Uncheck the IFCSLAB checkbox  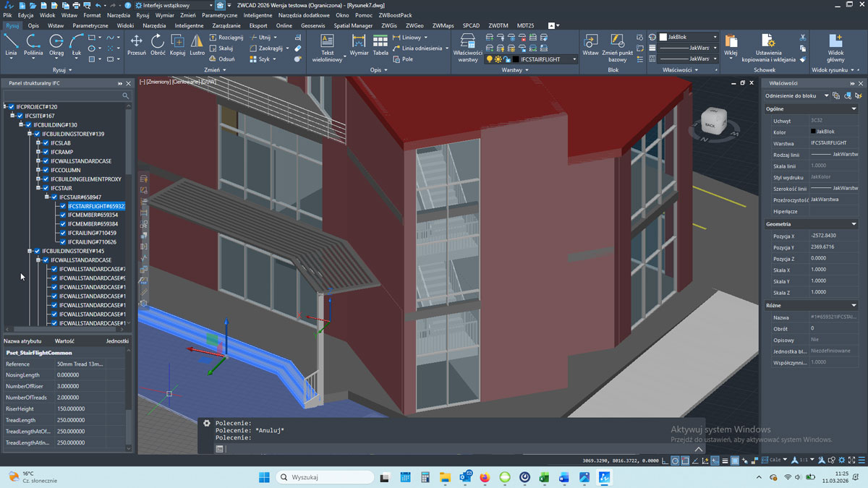tap(46, 143)
